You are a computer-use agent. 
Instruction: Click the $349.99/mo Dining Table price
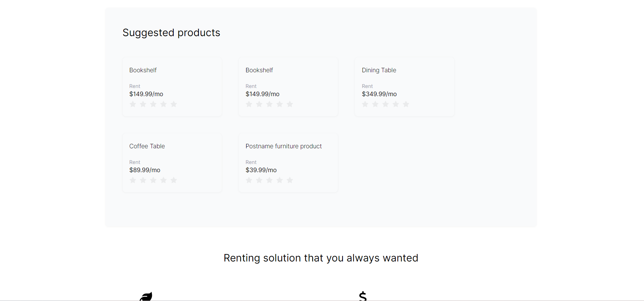pyautogui.click(x=379, y=94)
